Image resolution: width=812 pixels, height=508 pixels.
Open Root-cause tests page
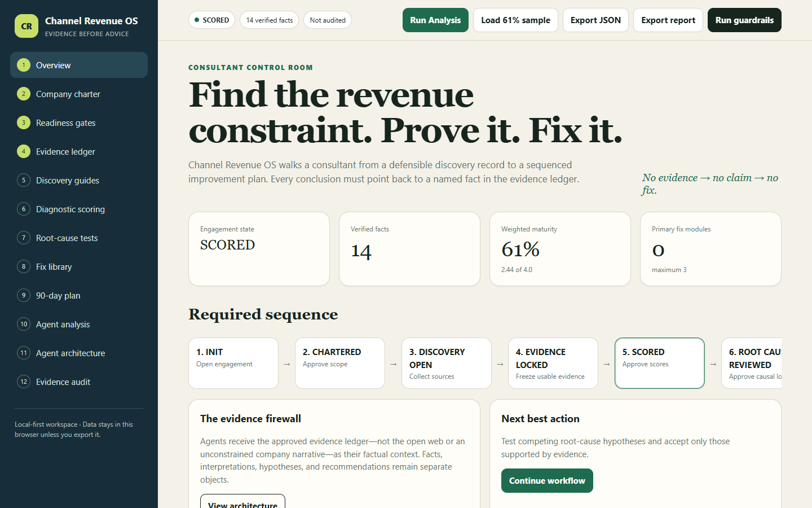[79, 238]
